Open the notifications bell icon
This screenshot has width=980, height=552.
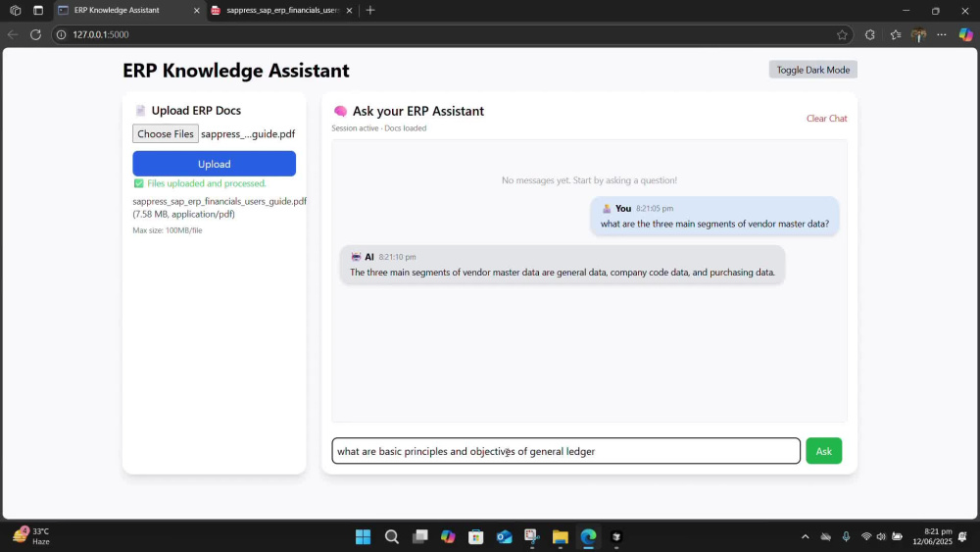coord(962,536)
